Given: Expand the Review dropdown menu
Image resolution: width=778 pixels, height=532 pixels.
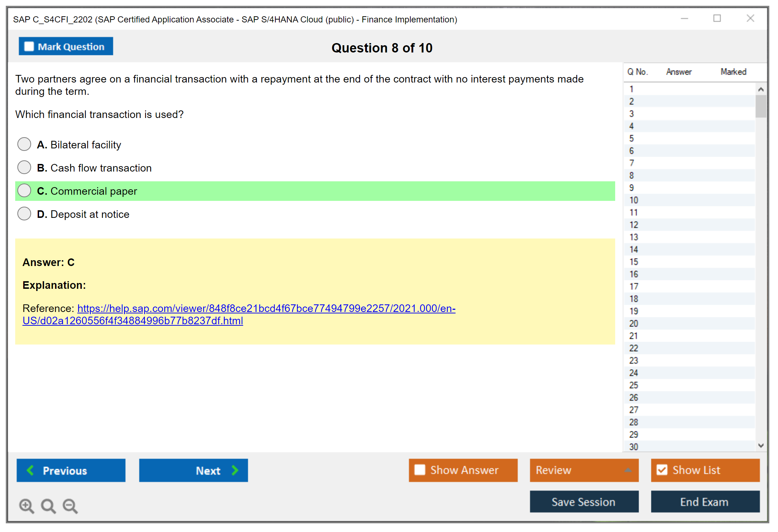Looking at the screenshot, I should 628,470.
